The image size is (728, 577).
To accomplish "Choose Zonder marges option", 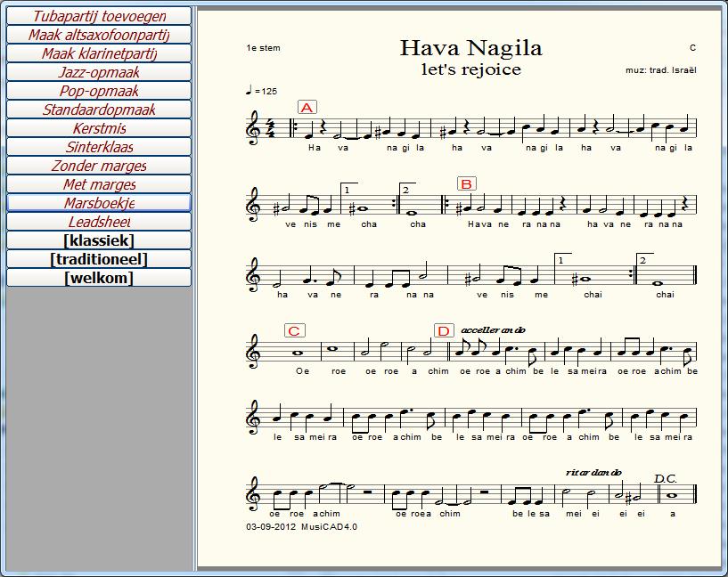I will 99,166.
